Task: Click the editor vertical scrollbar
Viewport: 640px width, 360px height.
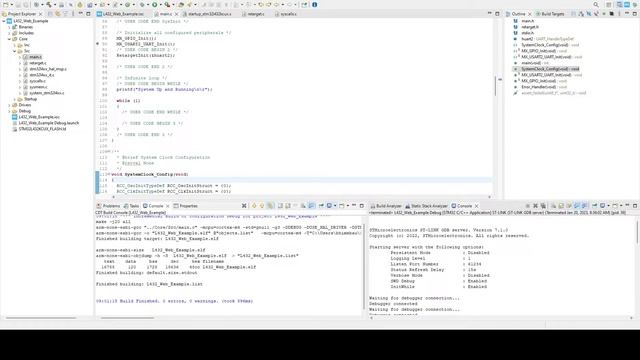Action: [495, 86]
